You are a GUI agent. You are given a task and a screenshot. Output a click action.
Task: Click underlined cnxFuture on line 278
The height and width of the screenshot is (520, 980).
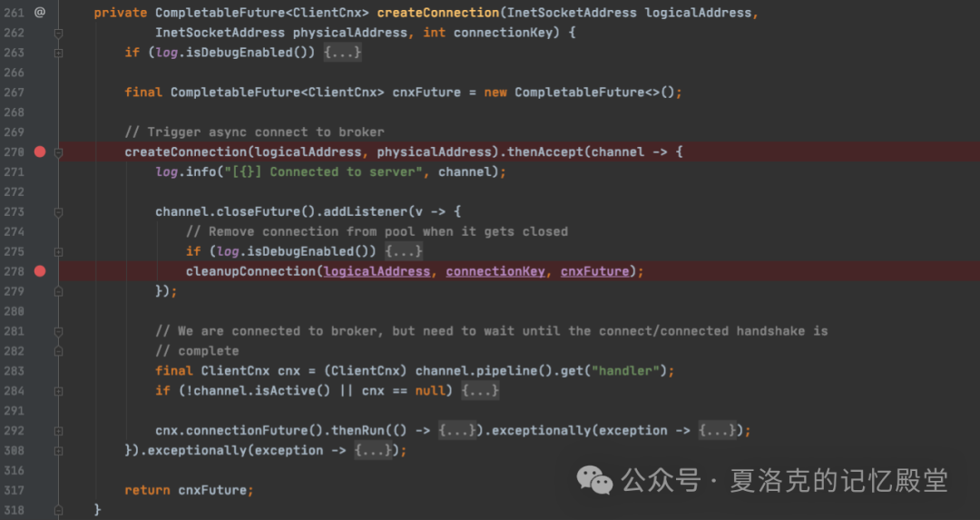(595, 271)
